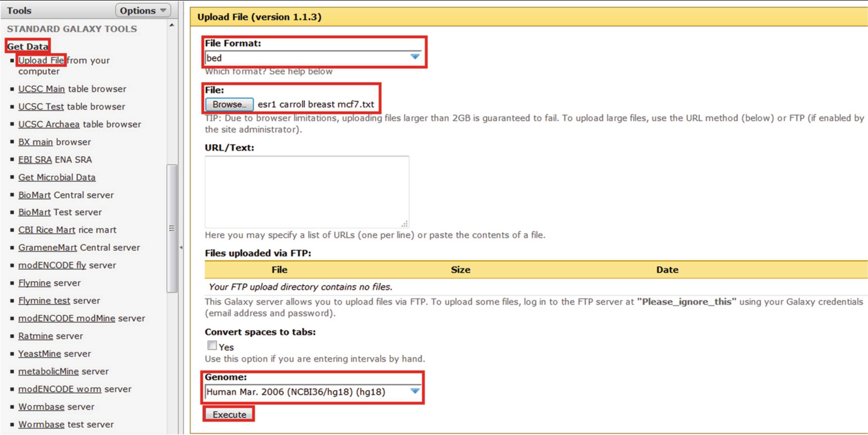Open EBI SRA link
The image size is (868, 435).
[x=35, y=160]
